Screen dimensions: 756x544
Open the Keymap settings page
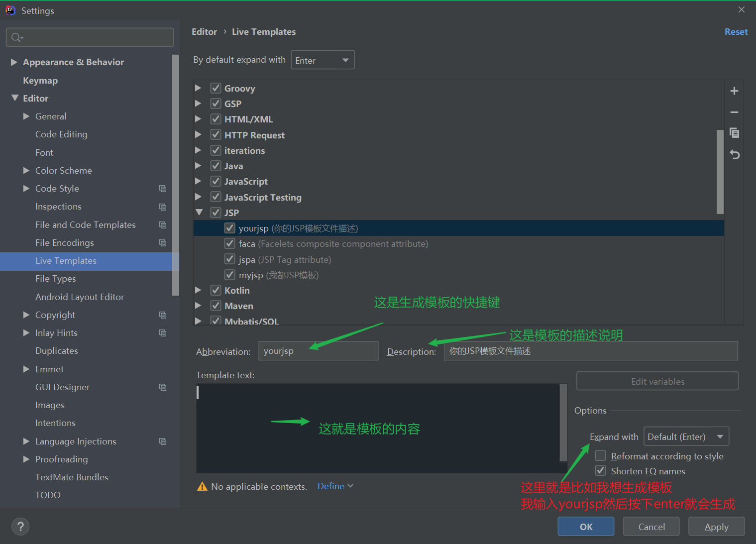point(40,81)
